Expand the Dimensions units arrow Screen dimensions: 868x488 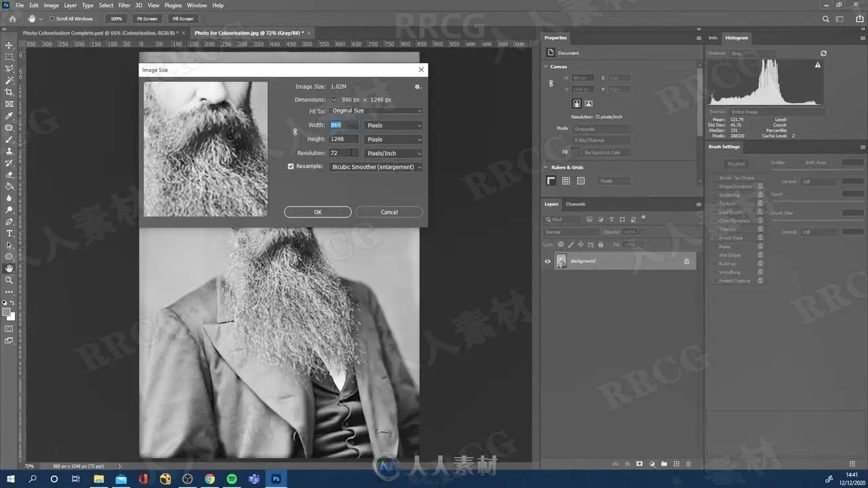[334, 100]
